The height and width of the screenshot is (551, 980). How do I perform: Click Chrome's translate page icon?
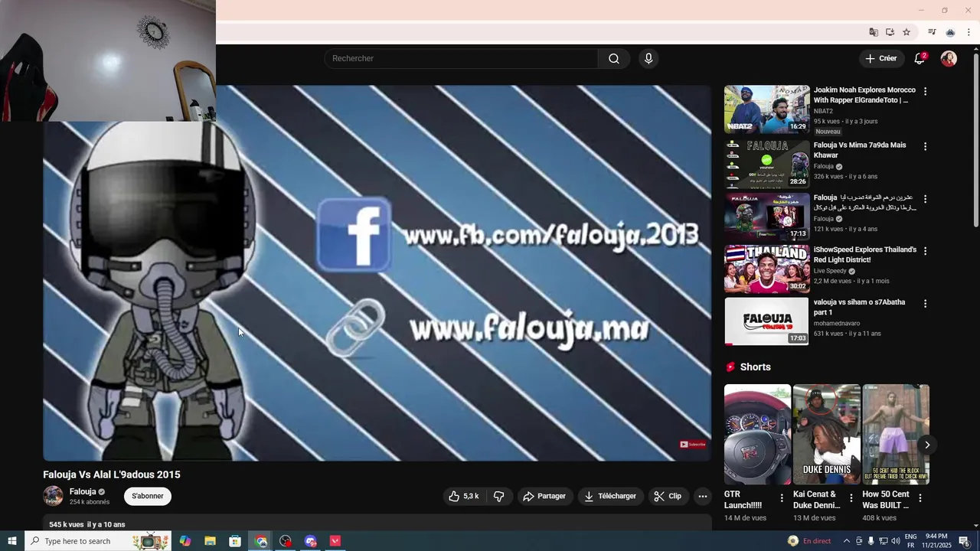[x=874, y=32]
